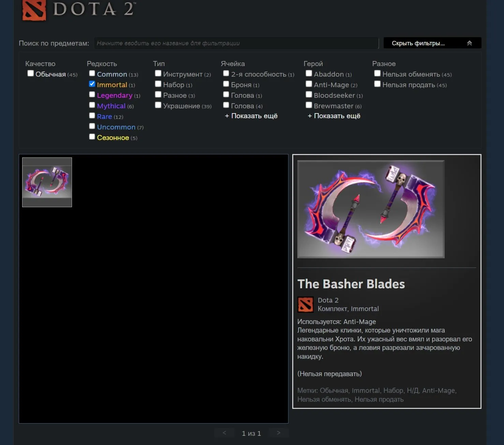
Task: Enable the Common rarity filter checkbox
Action: coord(92,73)
